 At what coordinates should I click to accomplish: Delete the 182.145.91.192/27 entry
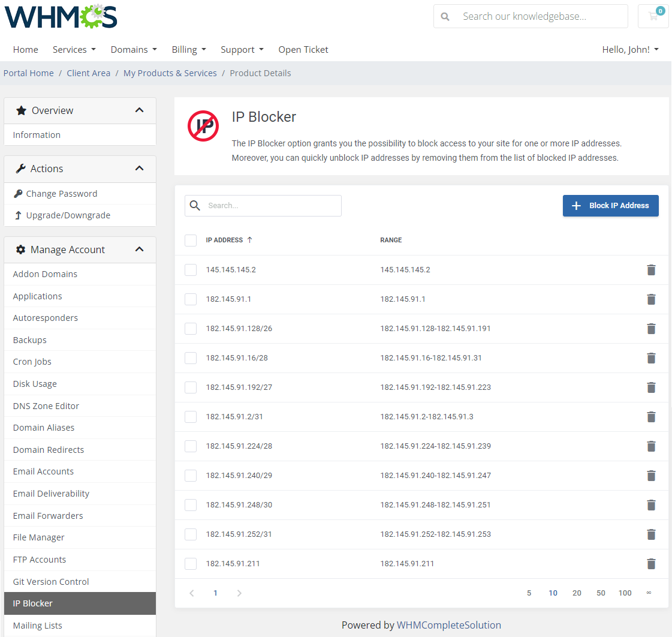point(651,387)
